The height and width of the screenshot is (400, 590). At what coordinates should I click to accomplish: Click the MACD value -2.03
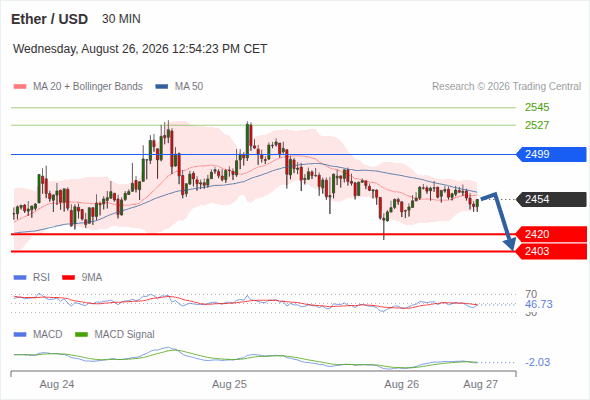[x=537, y=362]
